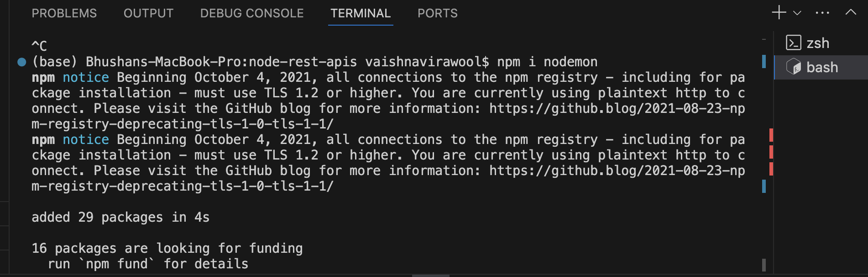Click the gray terminal scrollbar thumb
Viewport: 868px width, 277px height.
[x=764, y=265]
